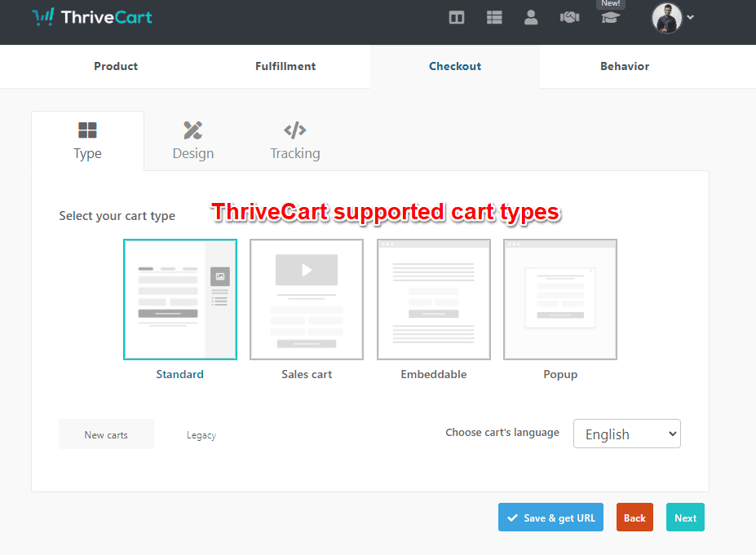Click the Choose cart's language label

(x=502, y=432)
